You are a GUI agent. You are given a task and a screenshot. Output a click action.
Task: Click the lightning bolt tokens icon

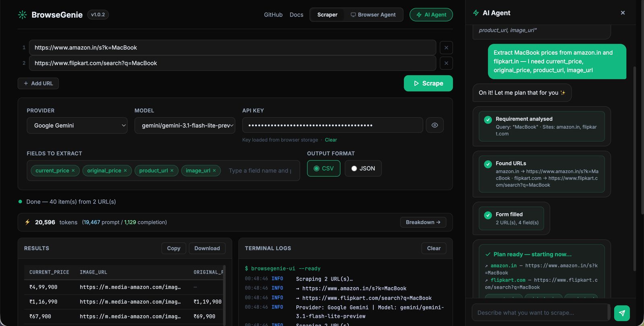(x=27, y=222)
